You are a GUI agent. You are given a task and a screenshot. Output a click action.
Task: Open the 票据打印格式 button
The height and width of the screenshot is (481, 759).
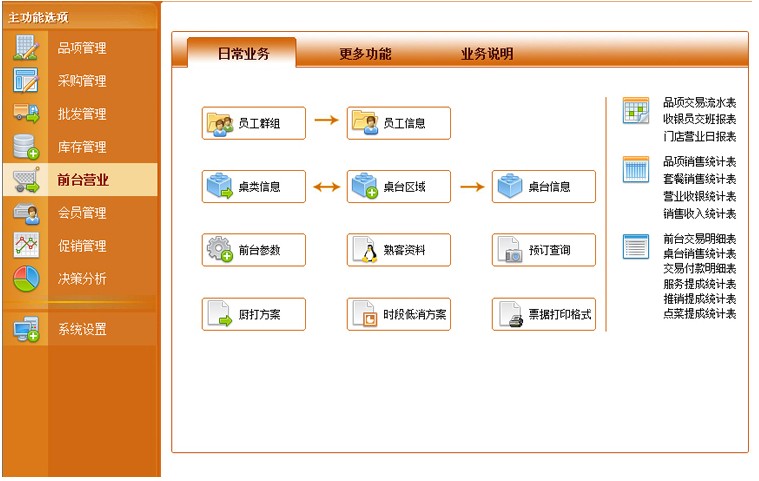(544, 314)
